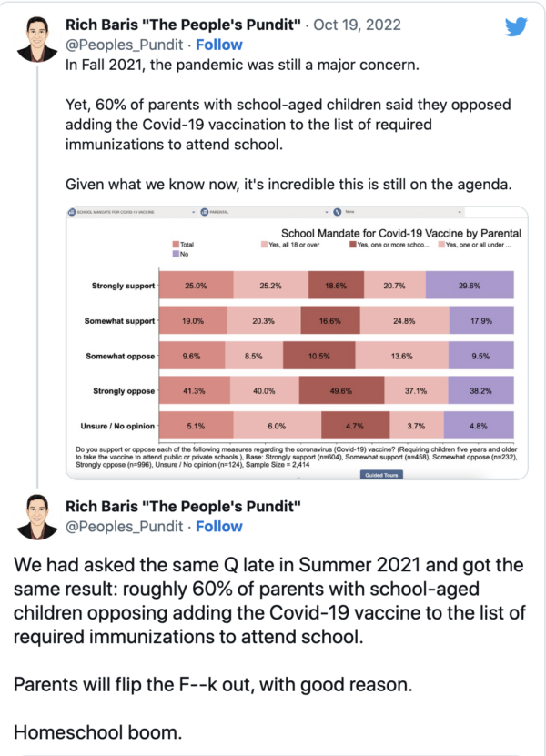Click icon beside School Mandate for Covid-19 Vaccine selector
This screenshot has height=756, width=546.
(x=72, y=212)
